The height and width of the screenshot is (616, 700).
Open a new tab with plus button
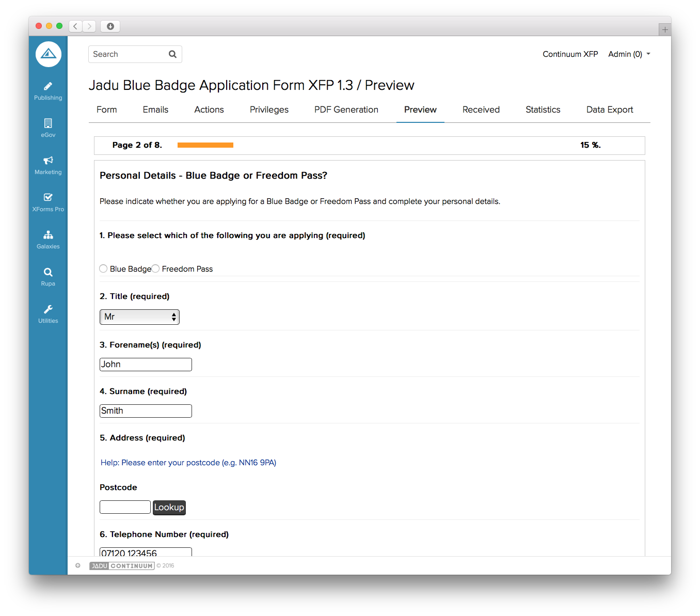[665, 30]
